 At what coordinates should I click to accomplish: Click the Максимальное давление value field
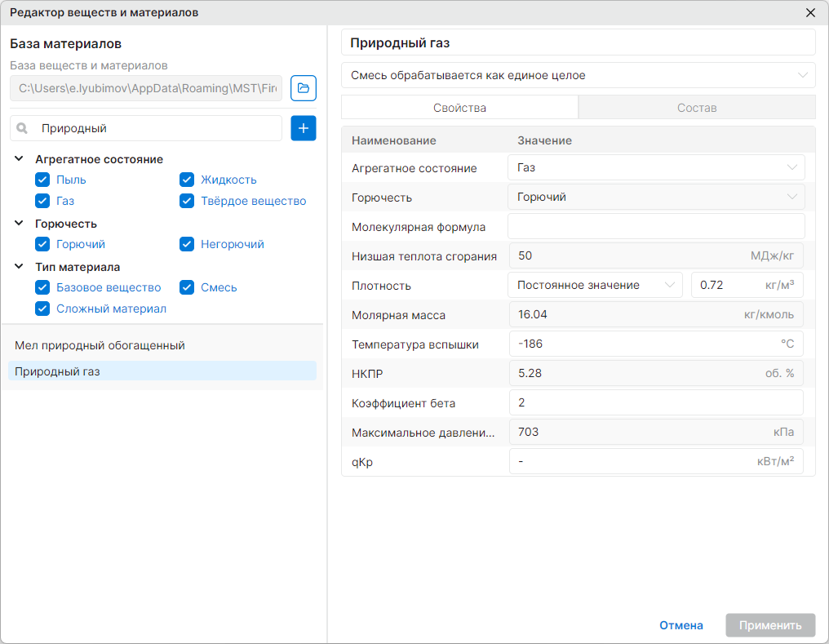click(x=656, y=432)
